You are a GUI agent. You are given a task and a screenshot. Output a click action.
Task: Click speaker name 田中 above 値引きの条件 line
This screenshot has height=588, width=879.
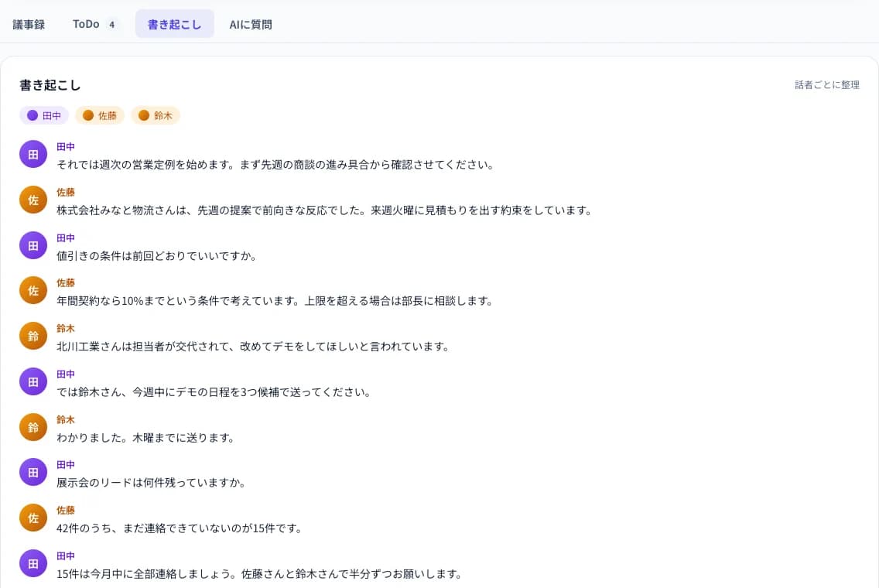click(66, 238)
